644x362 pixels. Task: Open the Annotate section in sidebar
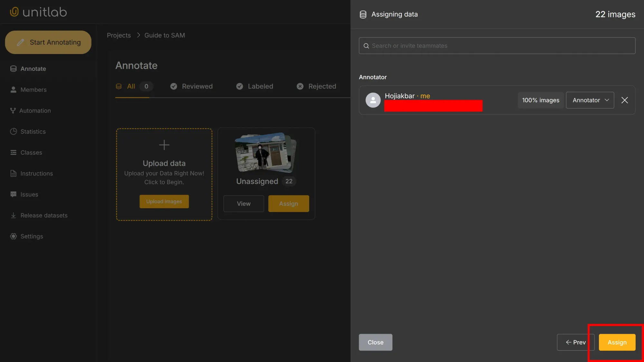(x=33, y=69)
